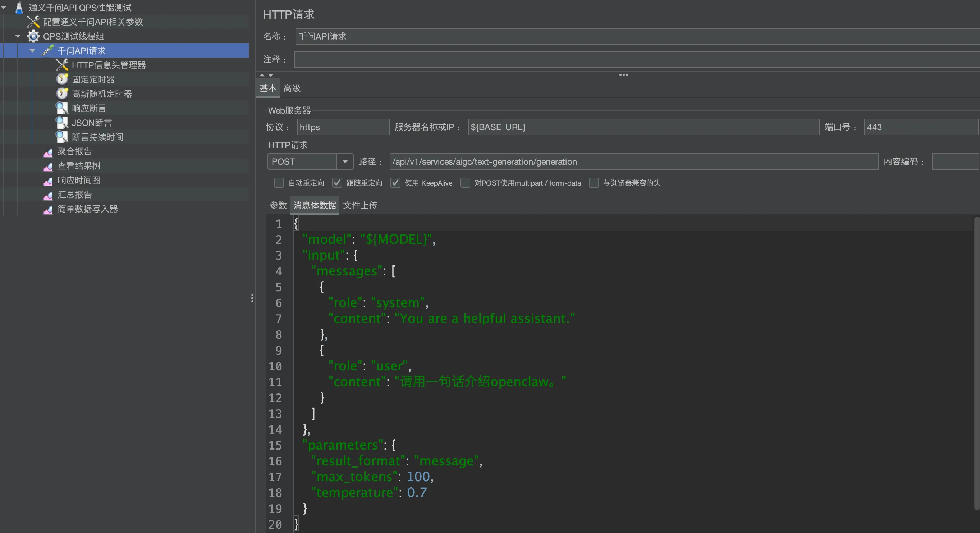Click the 聚合报告 listener graph icon
The image size is (980, 533).
(x=48, y=151)
